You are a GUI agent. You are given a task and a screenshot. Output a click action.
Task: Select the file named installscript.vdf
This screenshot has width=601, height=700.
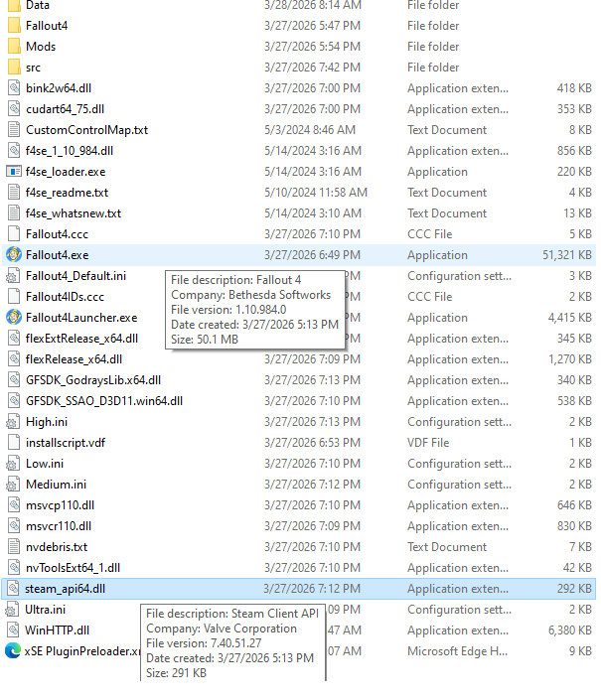coord(66,443)
